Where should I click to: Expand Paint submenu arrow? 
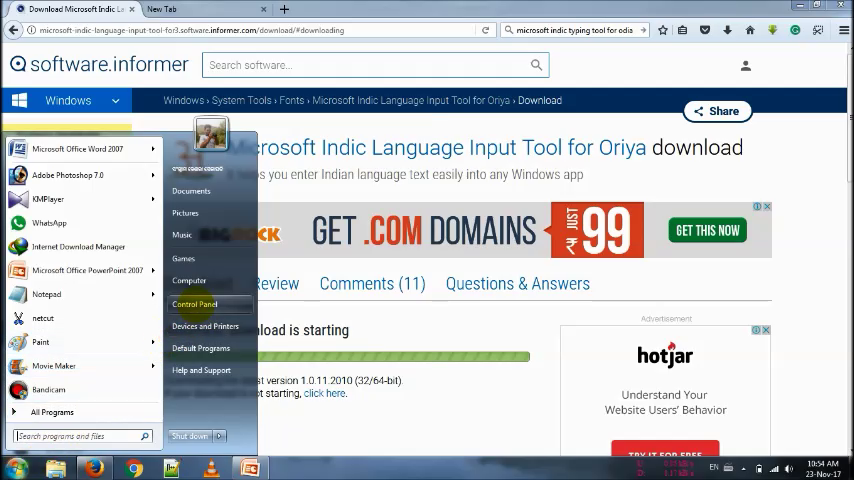153,342
